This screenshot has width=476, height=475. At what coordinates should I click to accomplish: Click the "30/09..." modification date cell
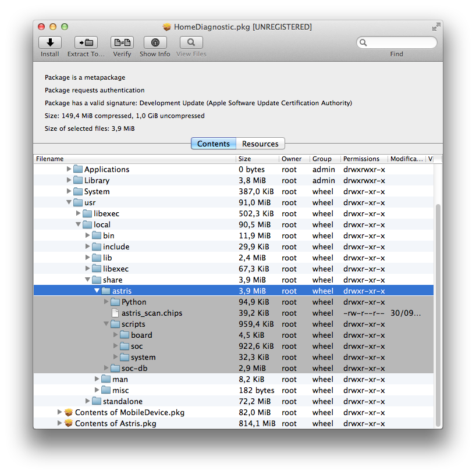point(406,313)
